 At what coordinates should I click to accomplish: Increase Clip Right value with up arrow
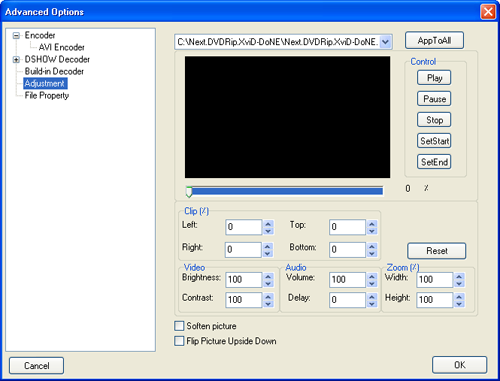(x=268, y=246)
